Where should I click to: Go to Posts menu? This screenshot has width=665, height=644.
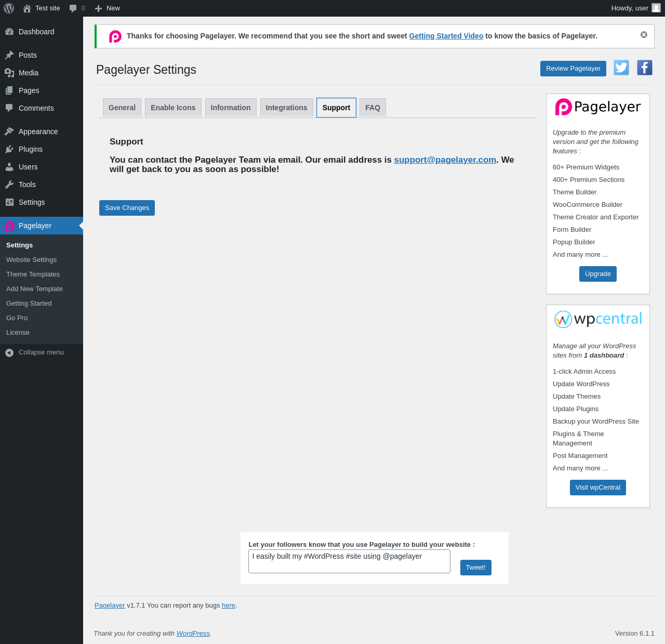pyautogui.click(x=42, y=55)
